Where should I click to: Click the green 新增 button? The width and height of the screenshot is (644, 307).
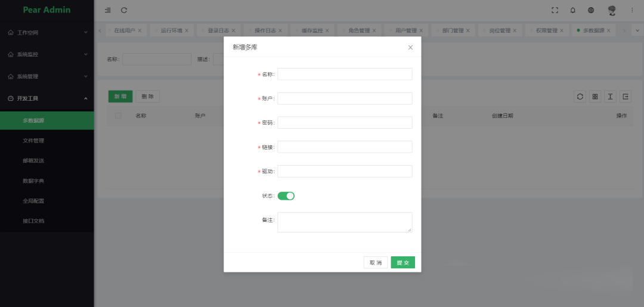pos(120,97)
